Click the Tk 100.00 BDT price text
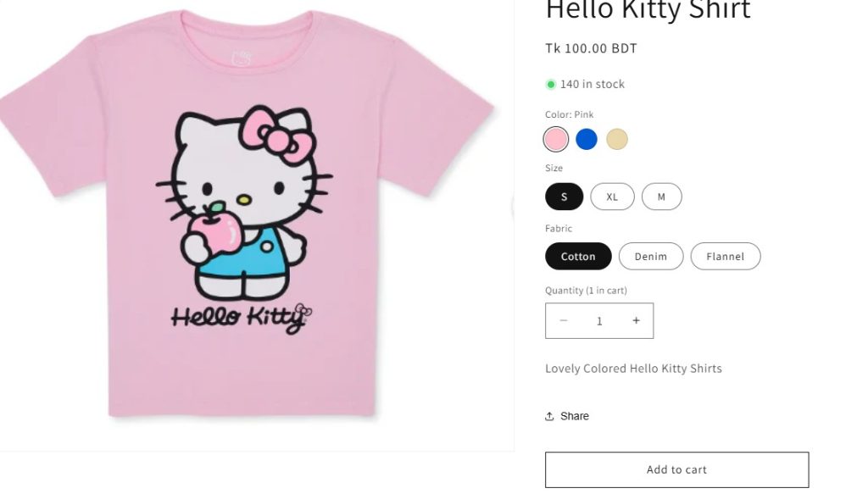This screenshot has width=868, height=494. point(591,48)
